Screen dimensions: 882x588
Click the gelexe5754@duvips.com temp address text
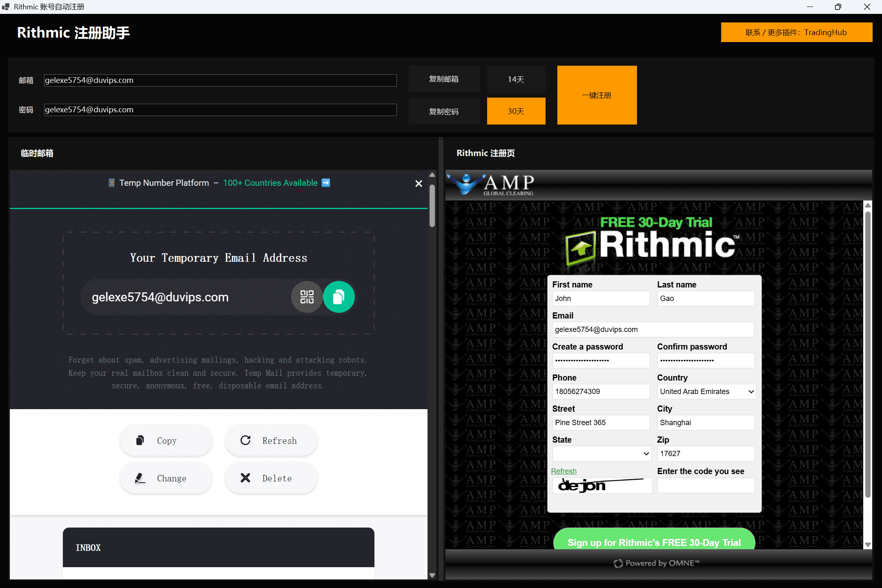click(160, 297)
